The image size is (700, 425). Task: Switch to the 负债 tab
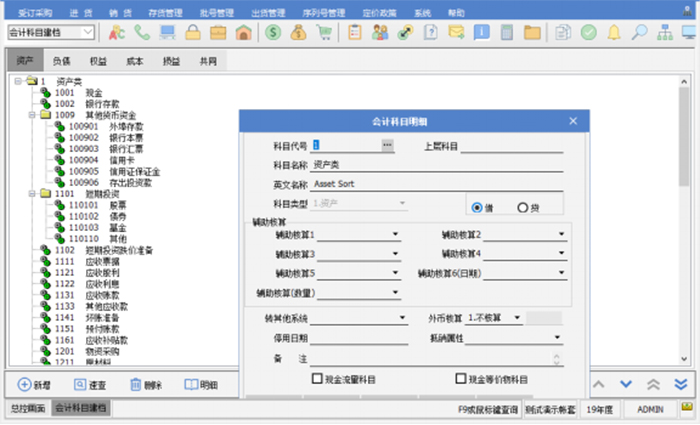coord(62,62)
